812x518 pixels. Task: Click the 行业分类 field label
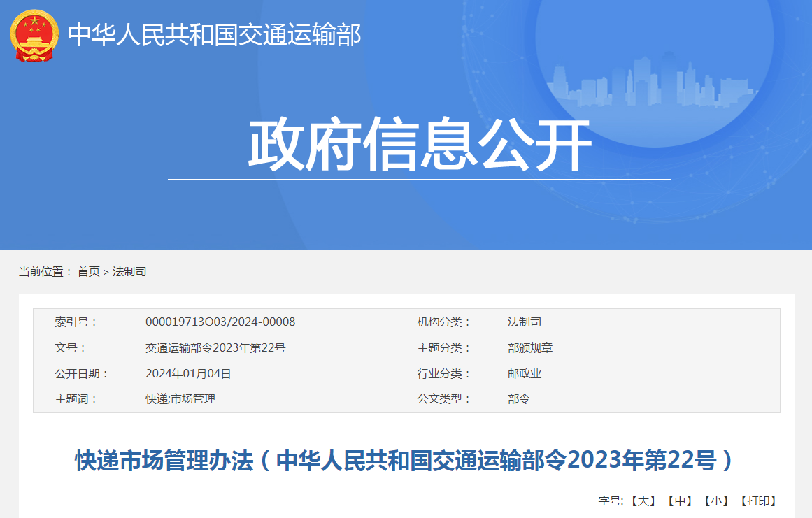(x=443, y=373)
